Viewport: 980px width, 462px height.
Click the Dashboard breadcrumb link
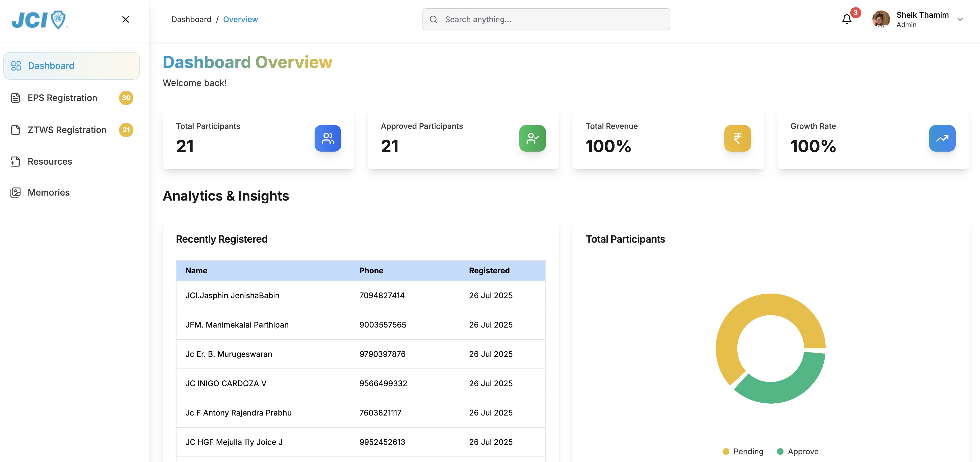(x=191, y=19)
